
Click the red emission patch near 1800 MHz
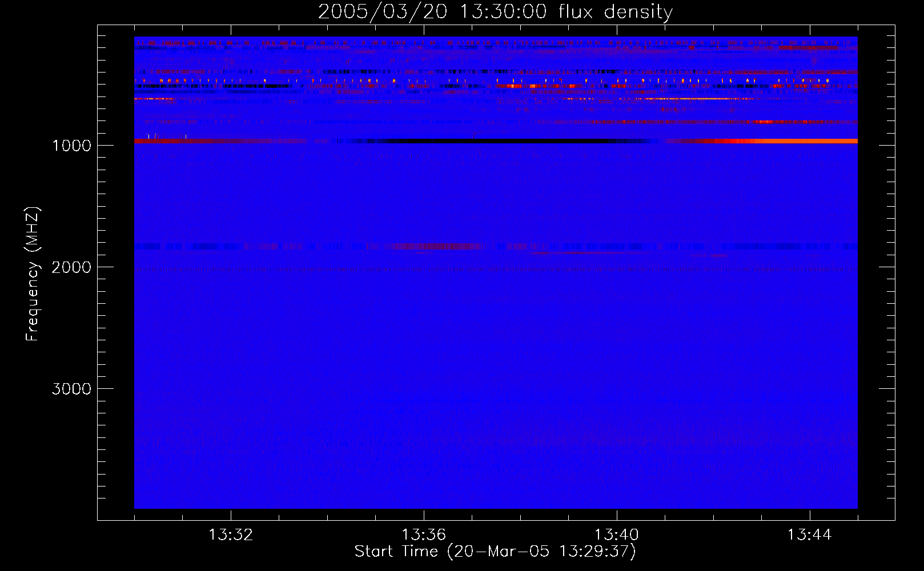click(437, 247)
